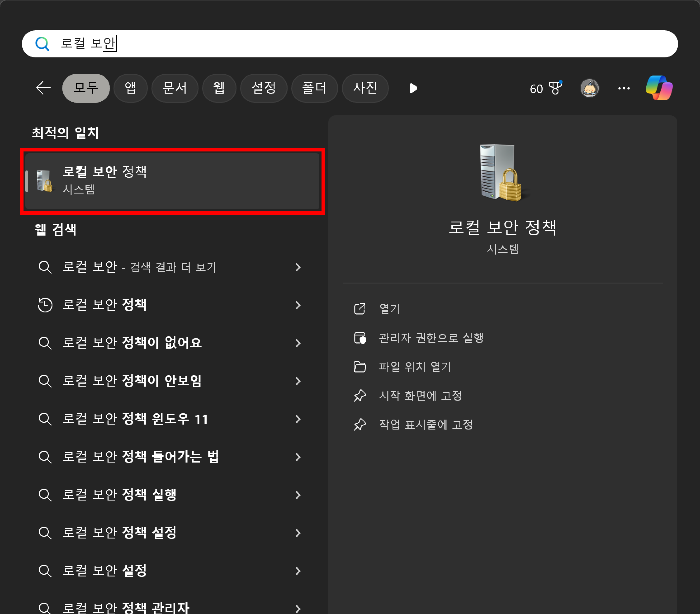Viewport: 700px width, 614px height.
Task: Click the history clock icon beside 로컬 보안 정책
Action: tap(45, 305)
